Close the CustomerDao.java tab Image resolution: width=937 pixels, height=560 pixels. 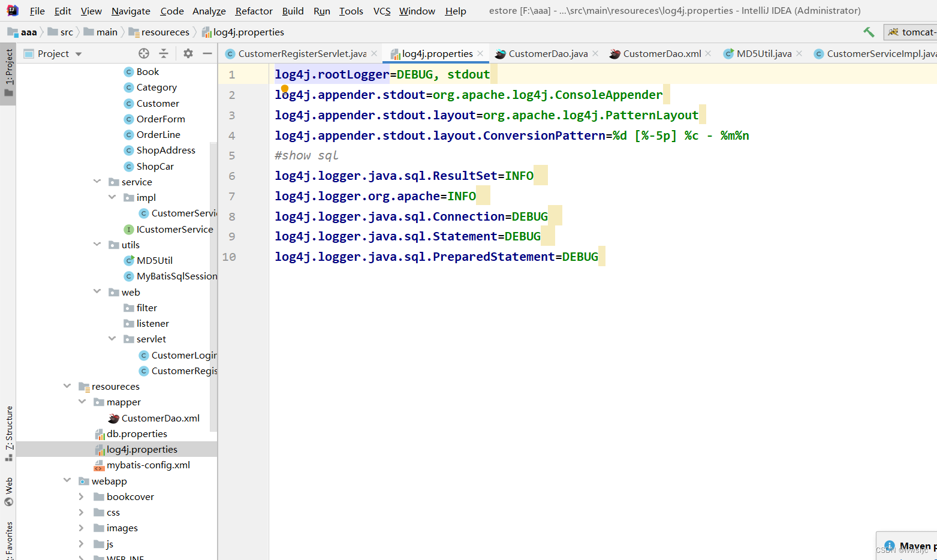(x=595, y=53)
